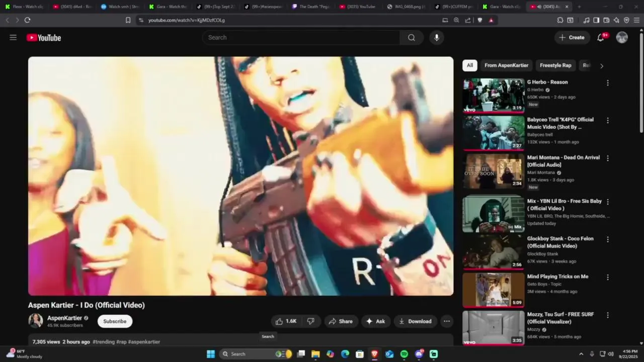The width and height of the screenshot is (644, 362).
Task: Open the notifications bell
Action: [601, 38]
